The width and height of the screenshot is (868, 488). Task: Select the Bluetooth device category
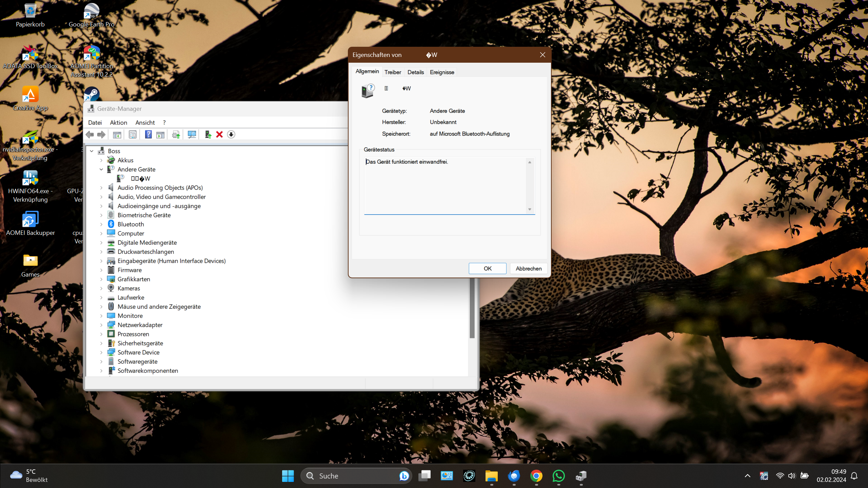point(131,224)
